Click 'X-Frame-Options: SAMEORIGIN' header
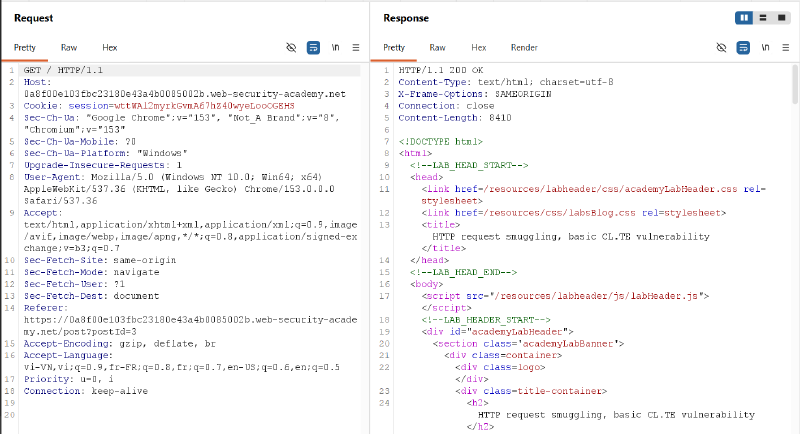 coord(474,94)
